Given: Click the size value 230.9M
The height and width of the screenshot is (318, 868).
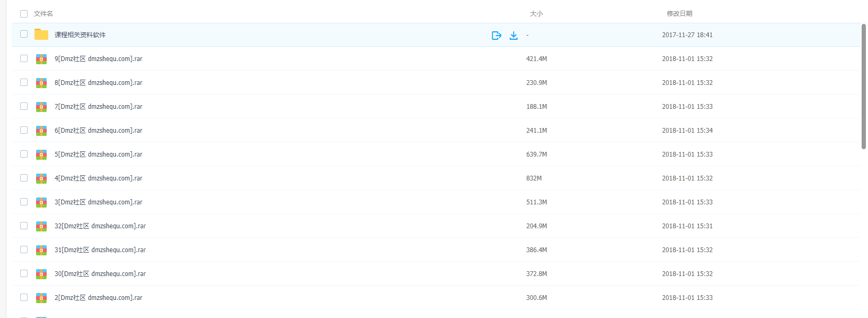Looking at the screenshot, I should coord(536,83).
